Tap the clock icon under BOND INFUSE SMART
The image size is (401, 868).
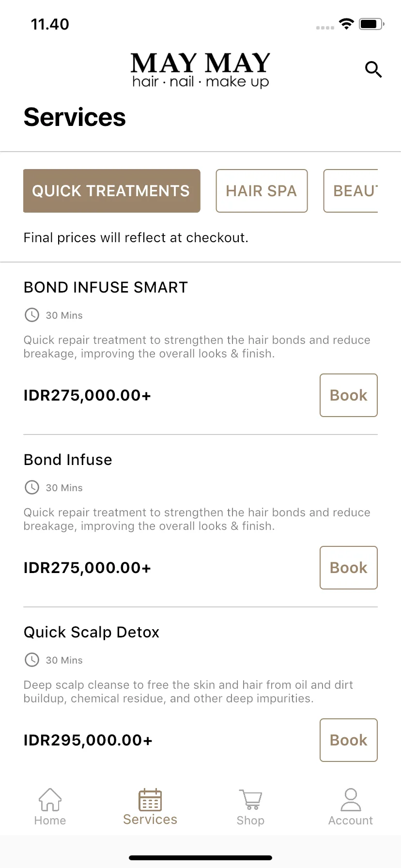(x=32, y=315)
